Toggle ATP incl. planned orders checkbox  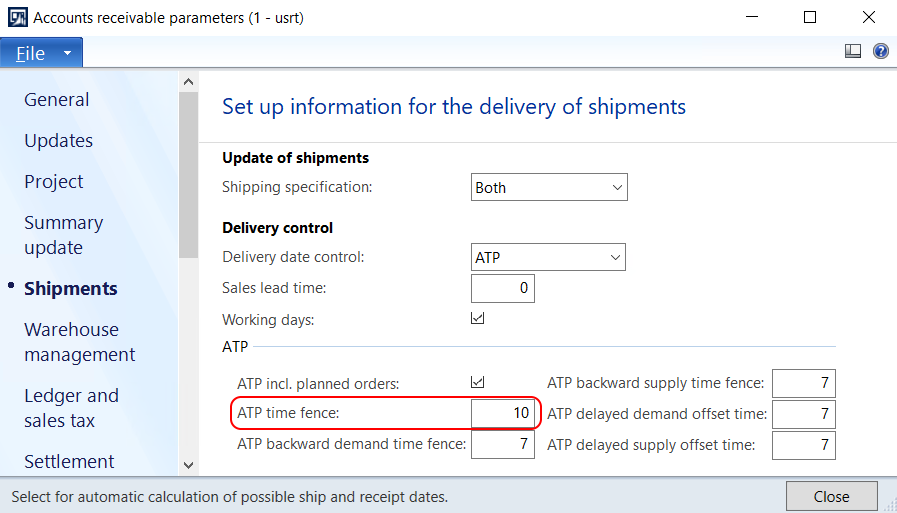coord(478,382)
